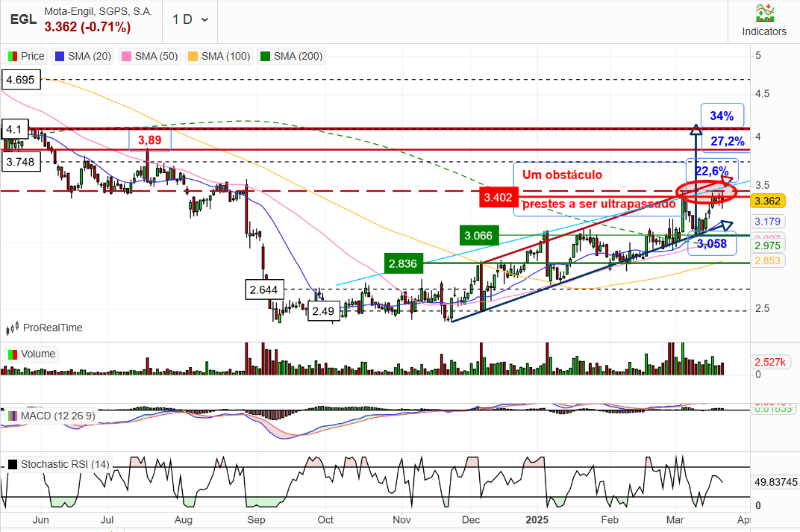Click the green 2.836 support label
Image resolution: width=800 pixels, height=532 pixels.
(403, 263)
